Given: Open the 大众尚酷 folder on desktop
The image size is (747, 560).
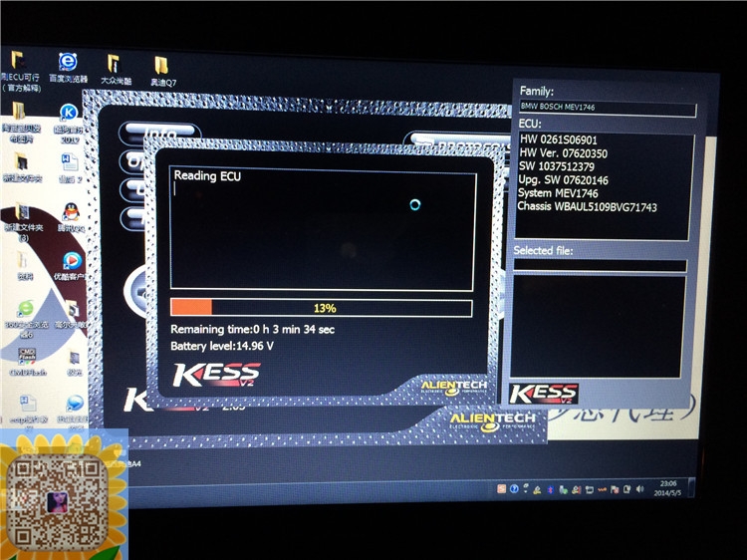Looking at the screenshot, I should coord(115,70).
